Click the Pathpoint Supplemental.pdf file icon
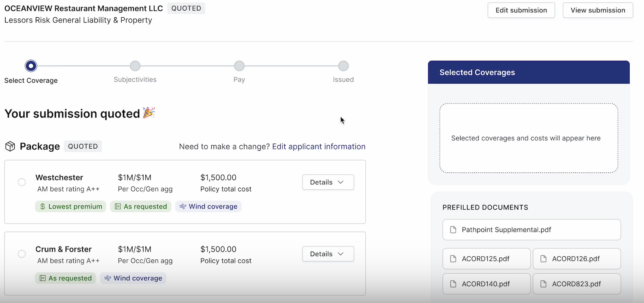Image resolution: width=644 pixels, height=303 pixels. (453, 230)
